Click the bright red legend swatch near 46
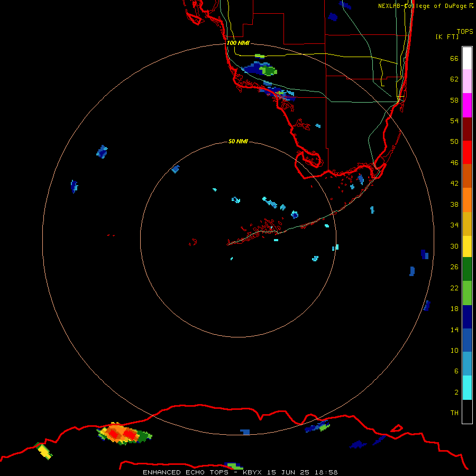The width and height of the screenshot is (476, 476). point(467,152)
